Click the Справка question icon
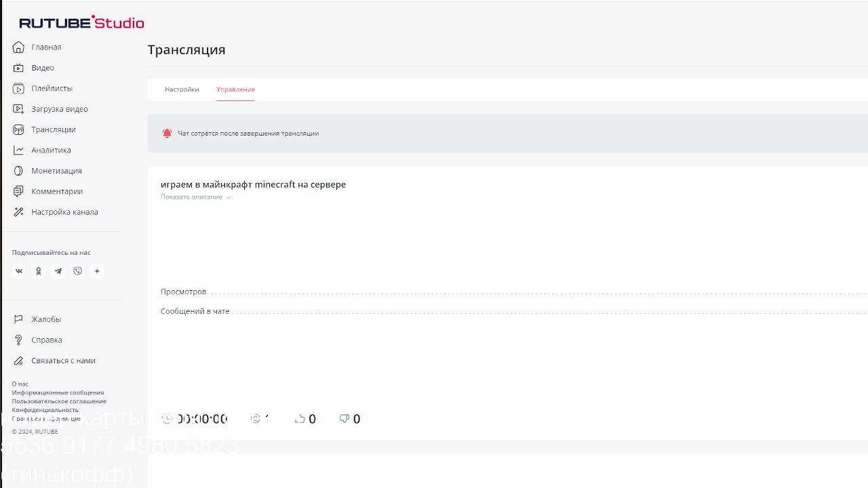868x488 pixels. (x=18, y=340)
